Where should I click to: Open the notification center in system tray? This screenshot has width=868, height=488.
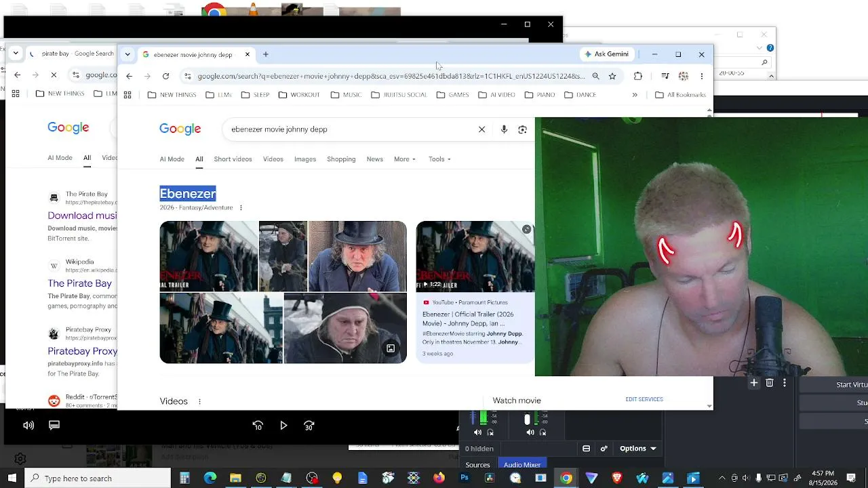851,479
